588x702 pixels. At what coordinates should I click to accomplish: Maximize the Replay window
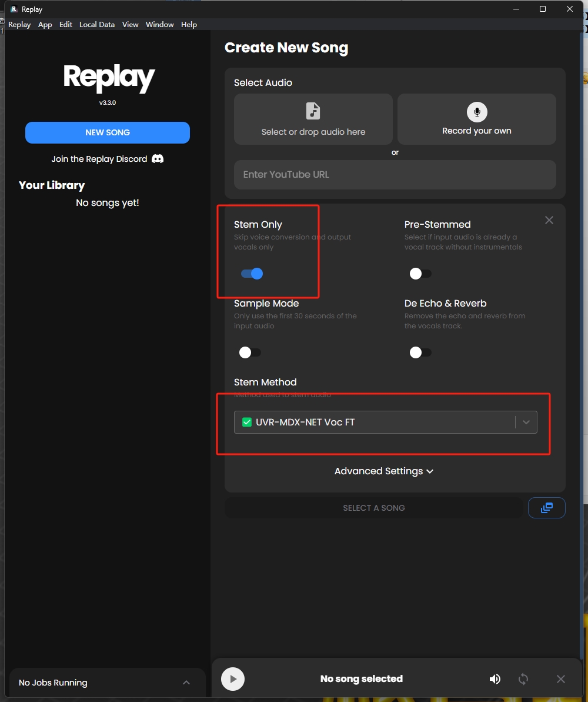543,9
